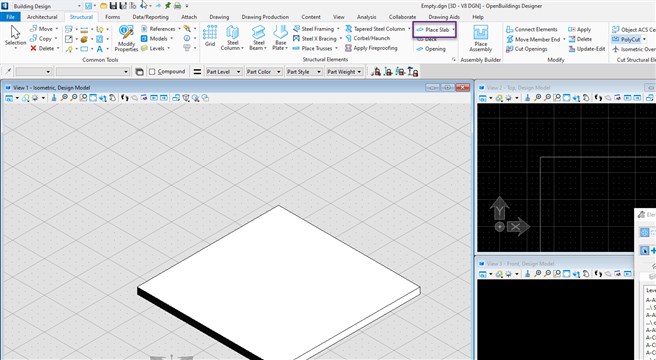Switch to the Drawing Production tab
The height and width of the screenshot is (360, 656).
click(265, 17)
